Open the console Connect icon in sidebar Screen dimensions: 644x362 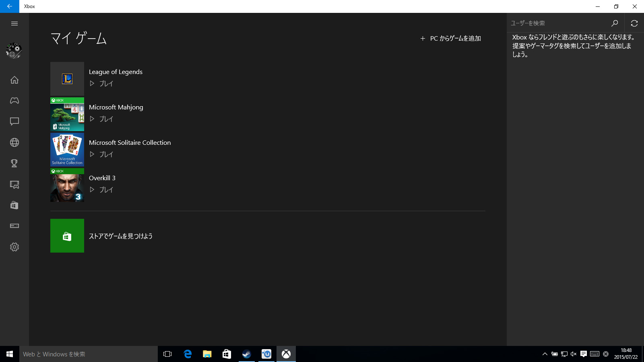[x=14, y=226]
